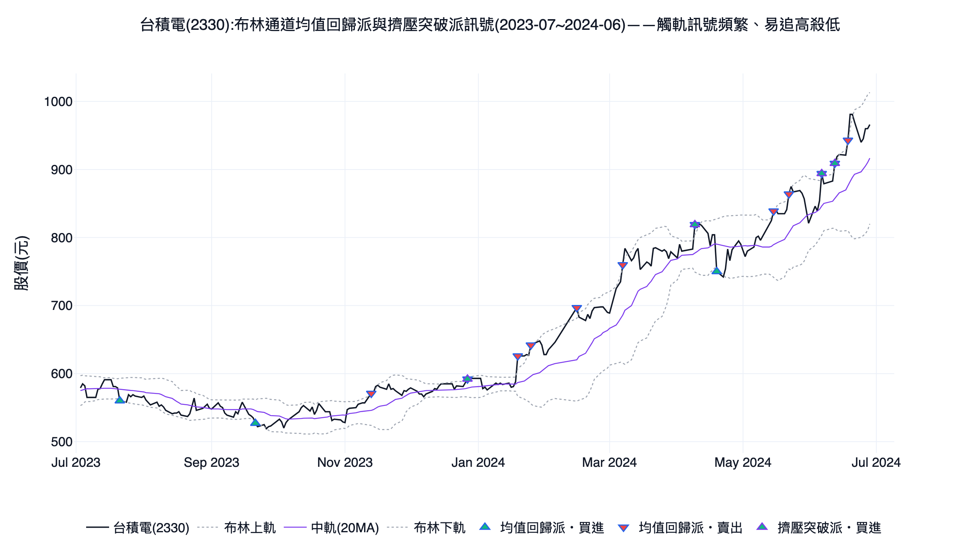Click the x-axis label Jan 2024
This screenshot has height=551, width=980.
click(x=478, y=463)
